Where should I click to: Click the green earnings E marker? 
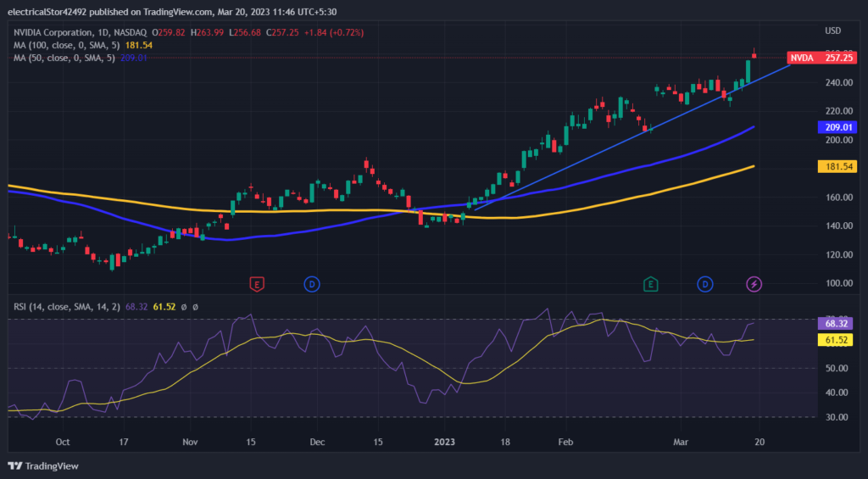pos(650,285)
